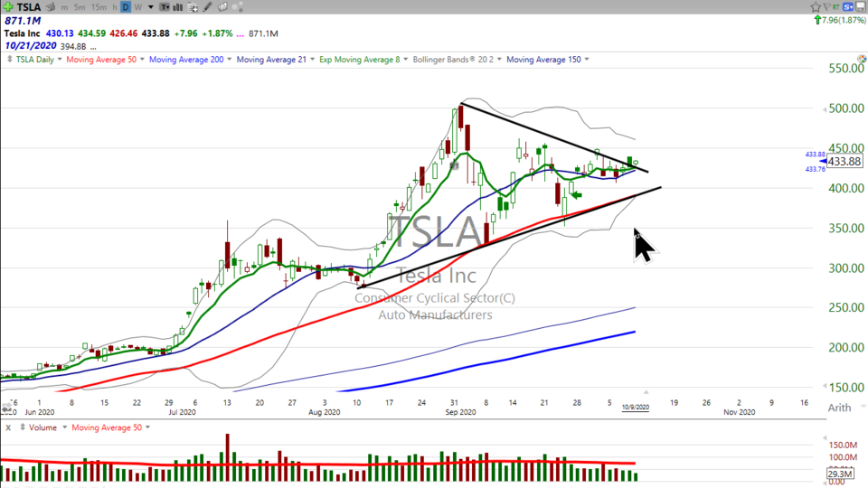Image resolution: width=868 pixels, height=488 pixels.
Task: Click the print chart icon
Action: pyautogui.click(x=51, y=7)
